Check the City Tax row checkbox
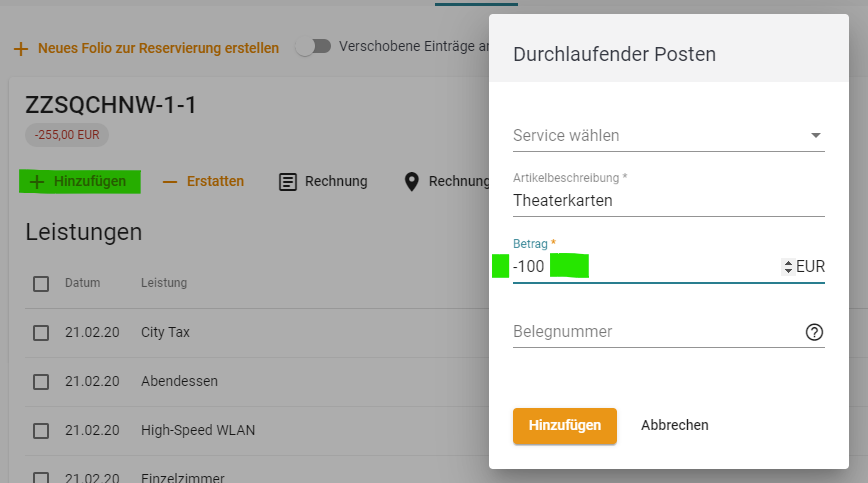The height and width of the screenshot is (483, 868). [41, 333]
